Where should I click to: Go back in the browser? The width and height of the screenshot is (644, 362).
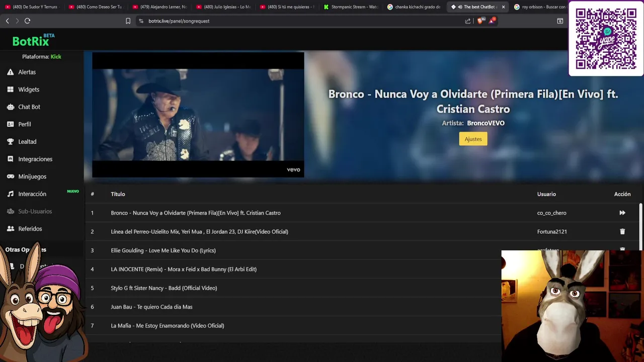pos(7,21)
